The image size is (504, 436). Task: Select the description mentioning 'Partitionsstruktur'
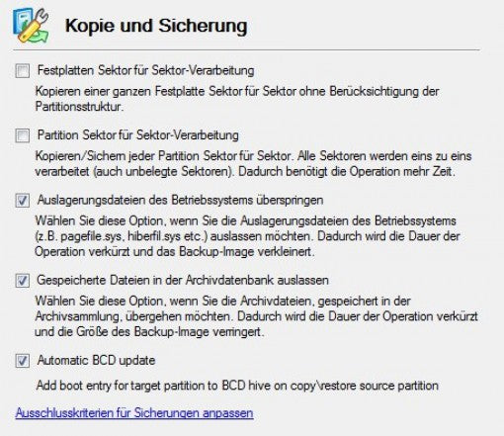click(237, 99)
